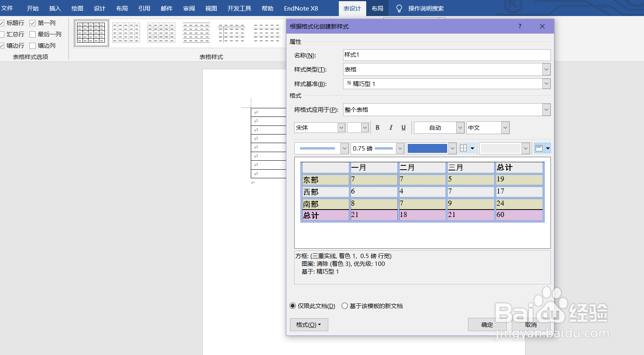Click the 确定 button

click(x=487, y=325)
